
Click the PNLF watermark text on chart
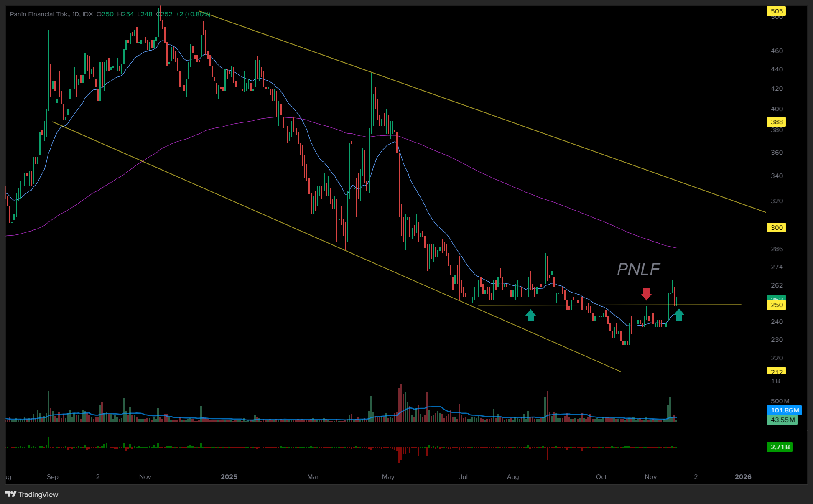coord(638,269)
